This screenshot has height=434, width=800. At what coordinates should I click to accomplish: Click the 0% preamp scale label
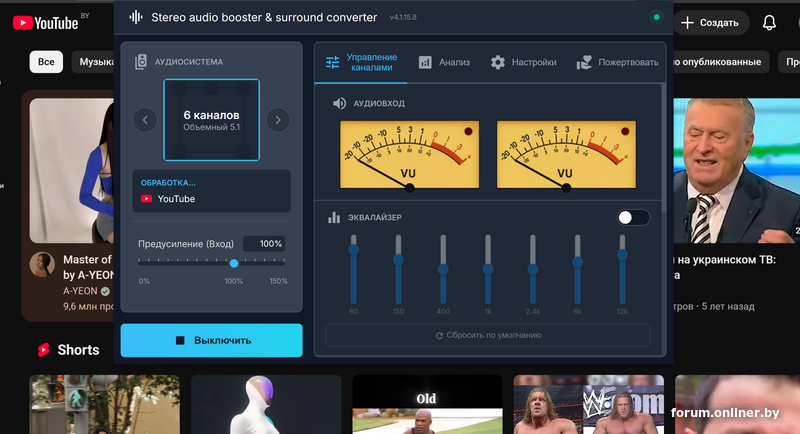point(144,281)
